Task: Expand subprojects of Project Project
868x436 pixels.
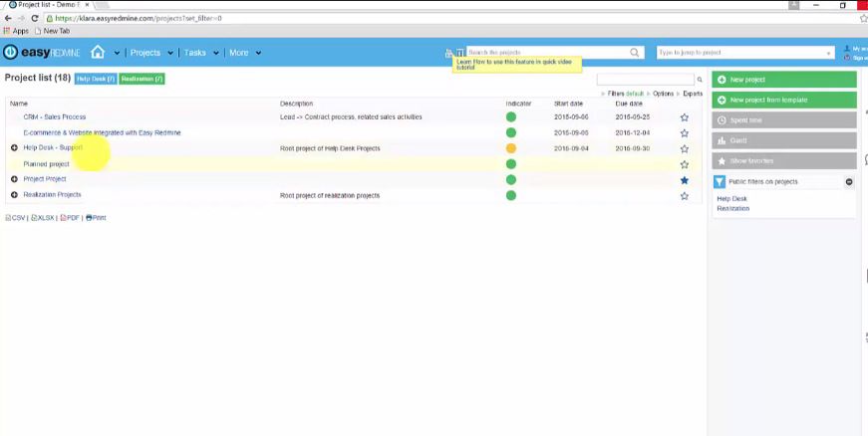Action: tap(14, 179)
